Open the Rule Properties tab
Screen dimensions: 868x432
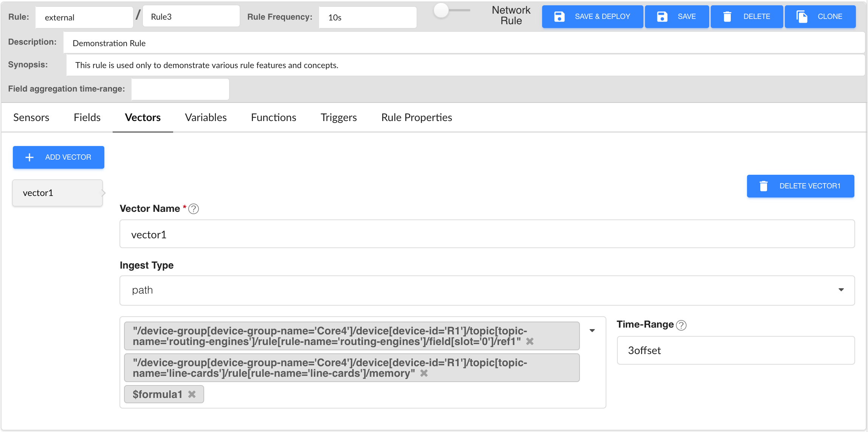[416, 118]
